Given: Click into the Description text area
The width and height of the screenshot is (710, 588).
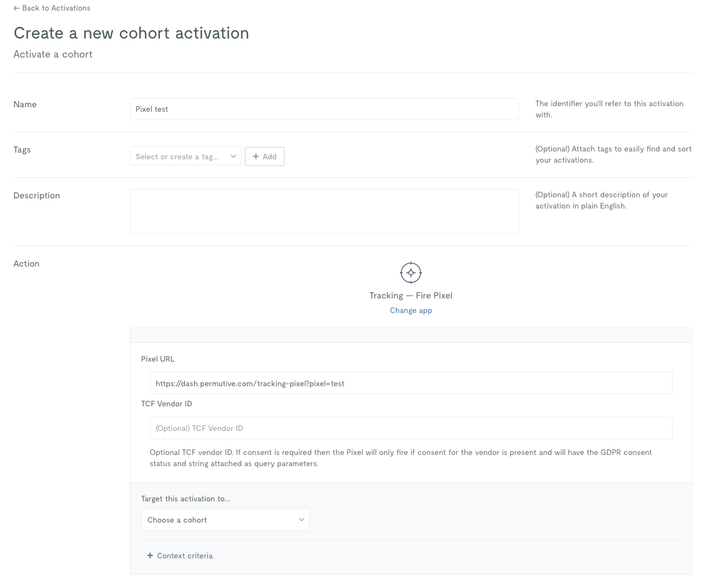Looking at the screenshot, I should [x=324, y=211].
